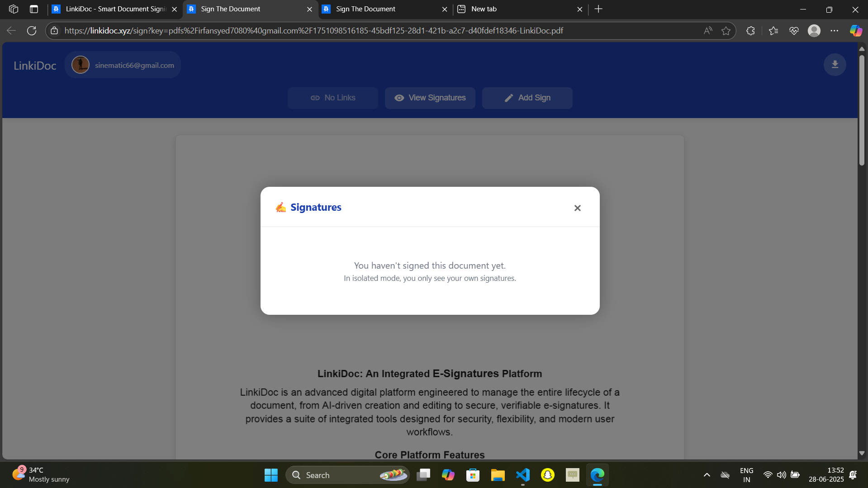Close the active Sign The Document tab

(309, 9)
